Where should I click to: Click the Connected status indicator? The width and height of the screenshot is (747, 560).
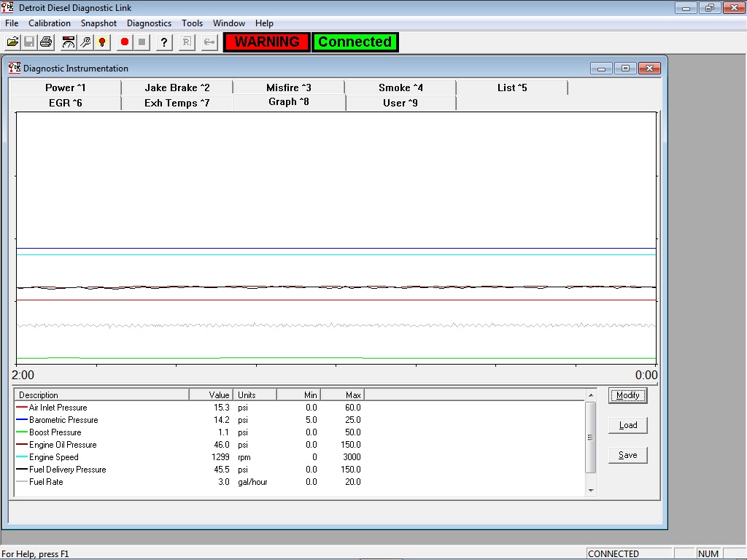[x=355, y=42]
